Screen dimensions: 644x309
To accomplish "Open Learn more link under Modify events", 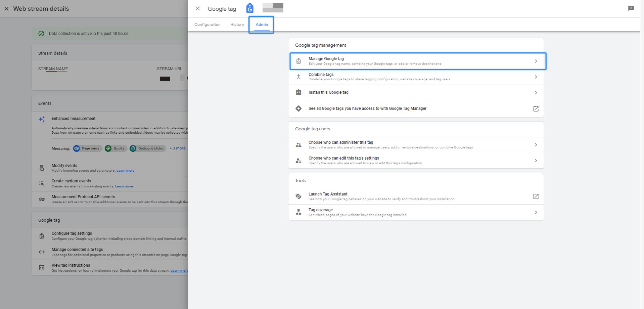I will click(125, 171).
